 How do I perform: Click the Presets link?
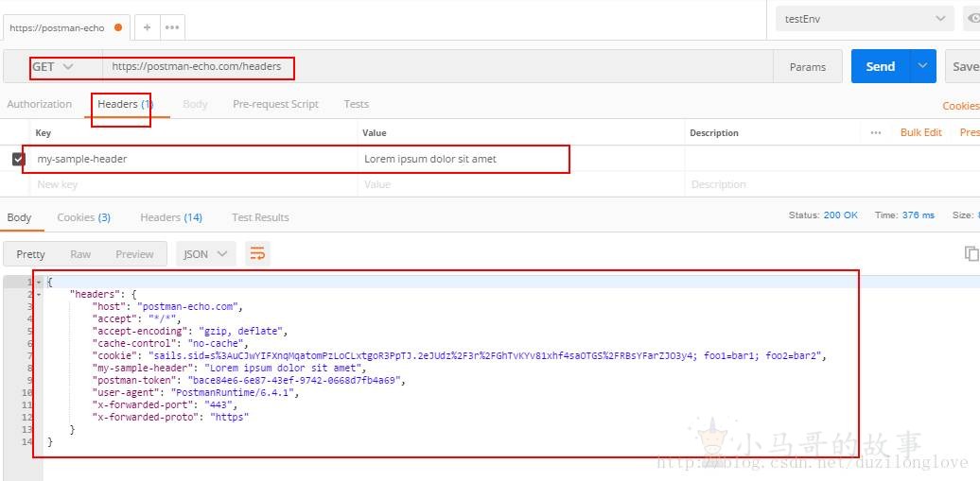[970, 132]
